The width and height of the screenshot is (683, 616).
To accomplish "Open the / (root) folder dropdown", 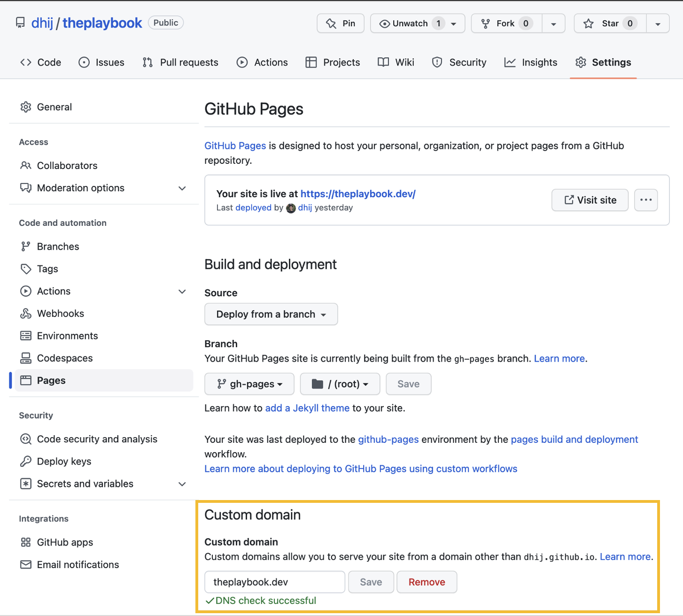I will pyautogui.click(x=340, y=384).
